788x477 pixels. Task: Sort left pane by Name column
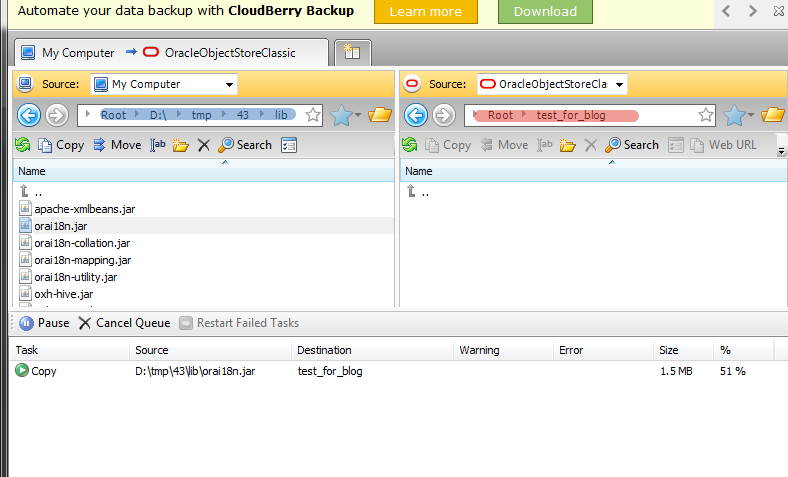pos(204,171)
